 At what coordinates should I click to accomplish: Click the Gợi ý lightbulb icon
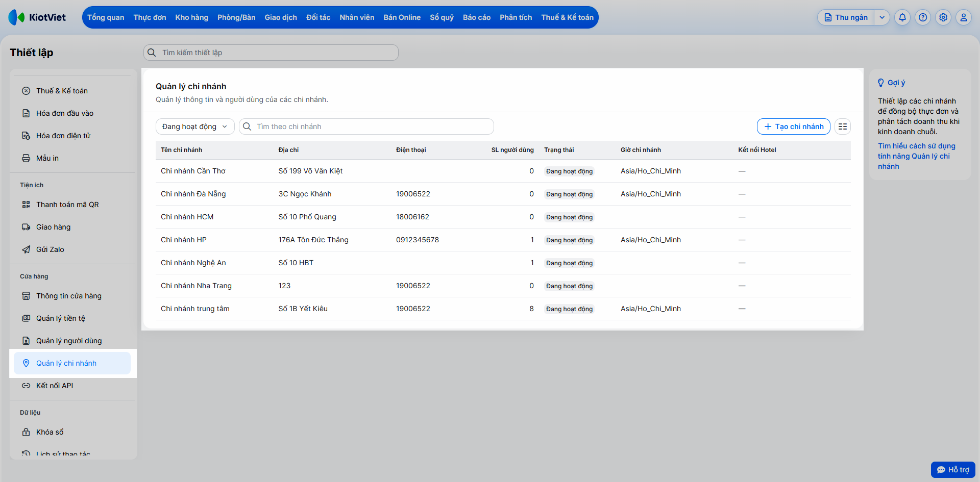click(x=881, y=83)
